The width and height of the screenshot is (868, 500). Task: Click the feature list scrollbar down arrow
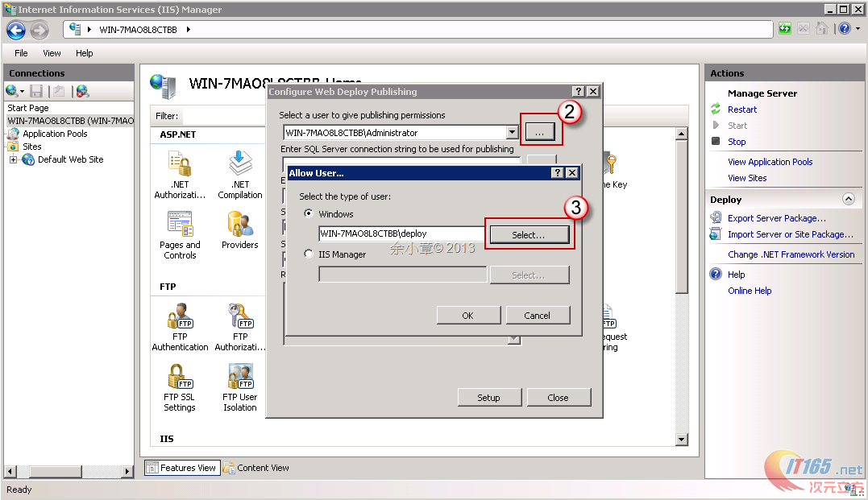pos(682,440)
